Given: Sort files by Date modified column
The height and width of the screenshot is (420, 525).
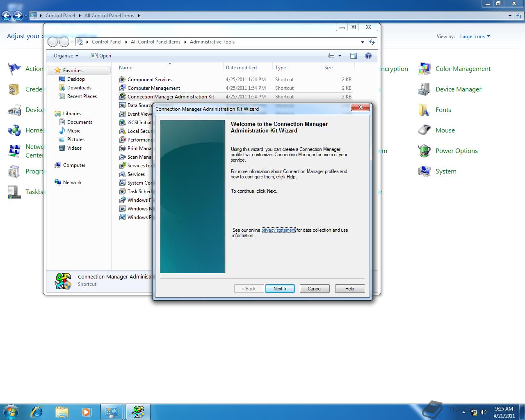Looking at the screenshot, I should tap(248, 68).
